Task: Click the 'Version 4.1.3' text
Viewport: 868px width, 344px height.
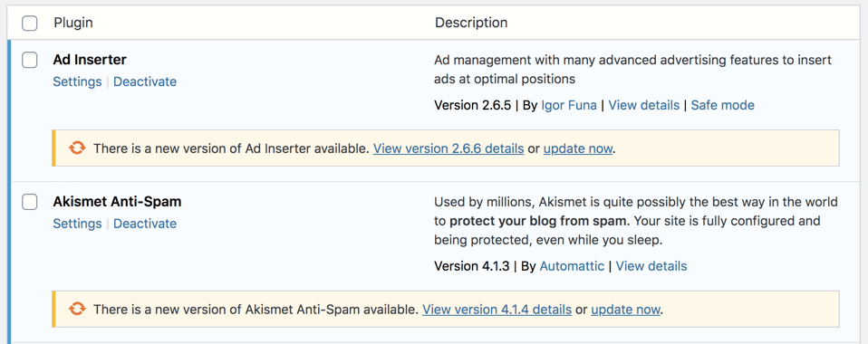Action: pos(472,266)
